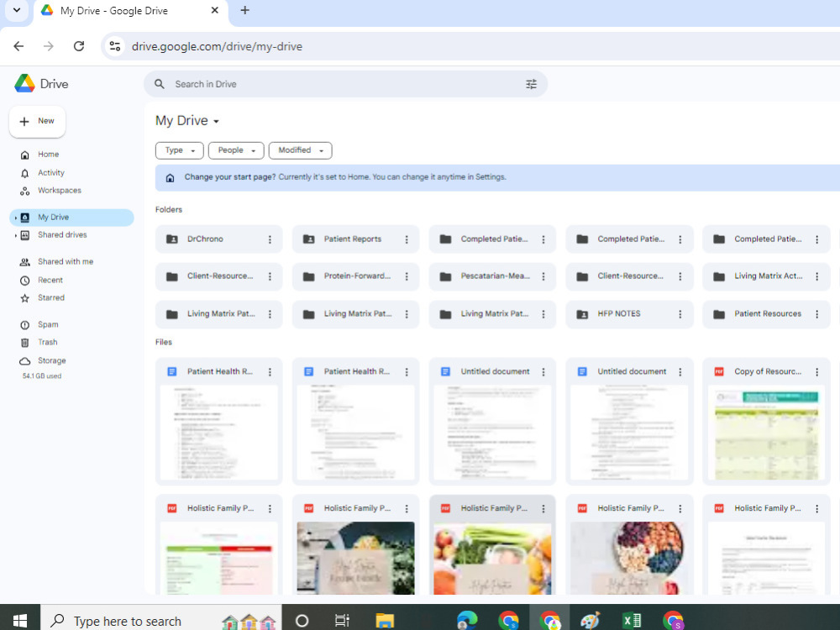Open the HFP NOTES folder
This screenshot has width=840, height=630.
[x=629, y=314]
